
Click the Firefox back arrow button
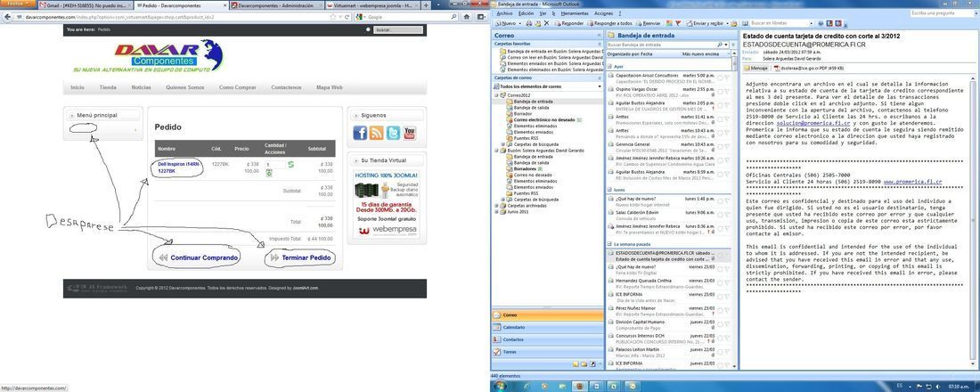click(x=7, y=17)
